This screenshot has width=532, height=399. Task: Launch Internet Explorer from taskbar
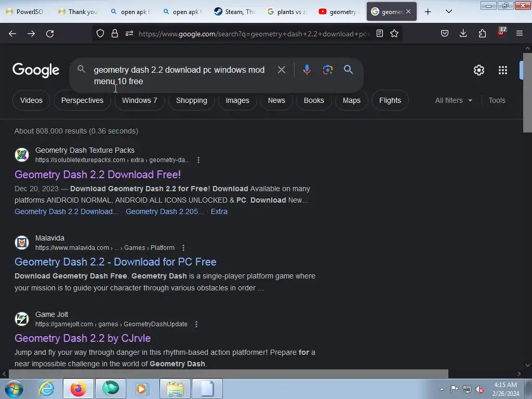click(46, 389)
